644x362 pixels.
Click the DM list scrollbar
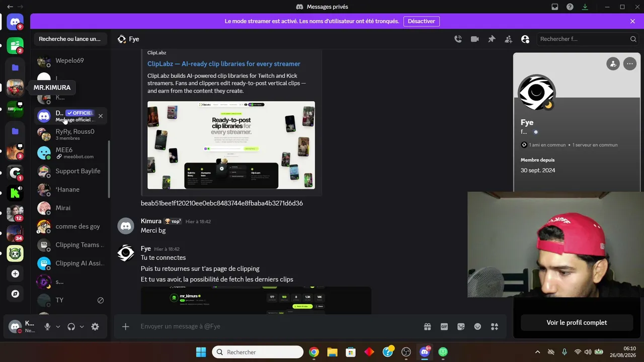tap(109, 168)
